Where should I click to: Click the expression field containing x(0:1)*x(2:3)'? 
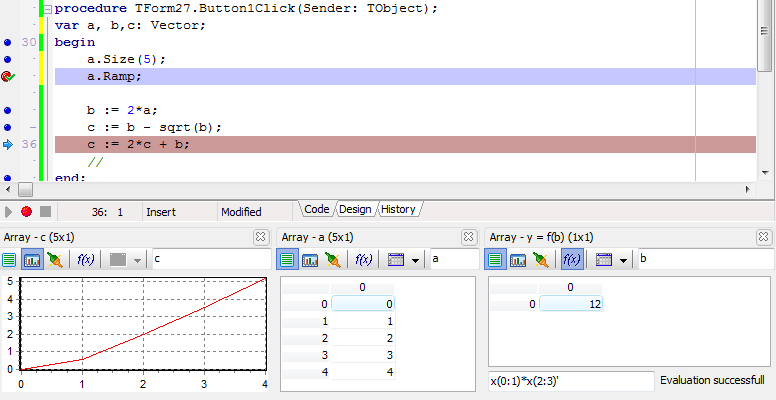(x=570, y=380)
